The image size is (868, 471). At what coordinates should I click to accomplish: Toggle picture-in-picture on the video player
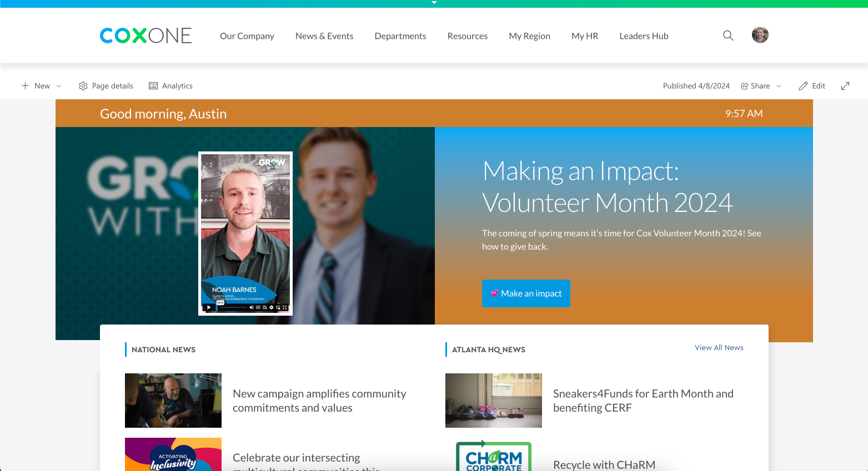tap(278, 307)
